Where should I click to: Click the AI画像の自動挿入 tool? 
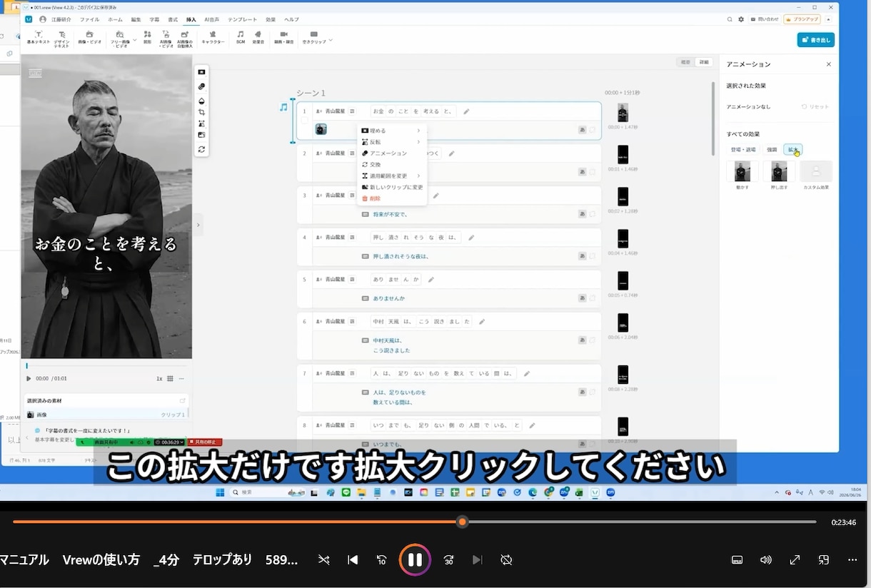(185, 39)
